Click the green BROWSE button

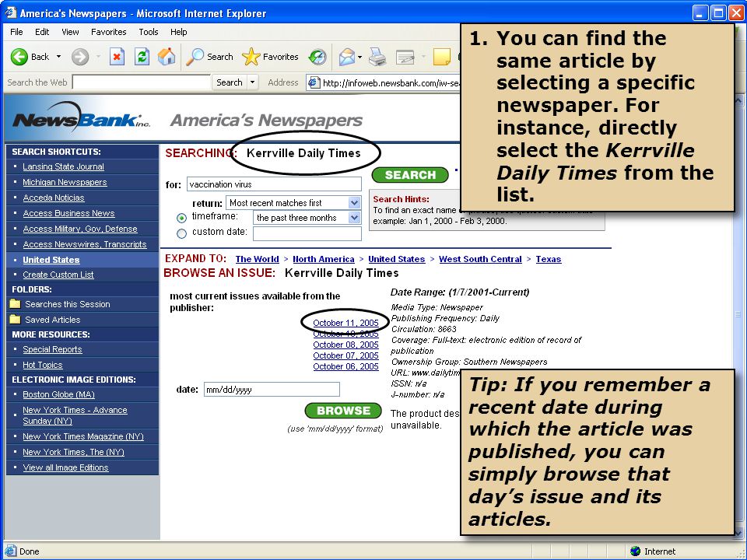click(x=343, y=411)
